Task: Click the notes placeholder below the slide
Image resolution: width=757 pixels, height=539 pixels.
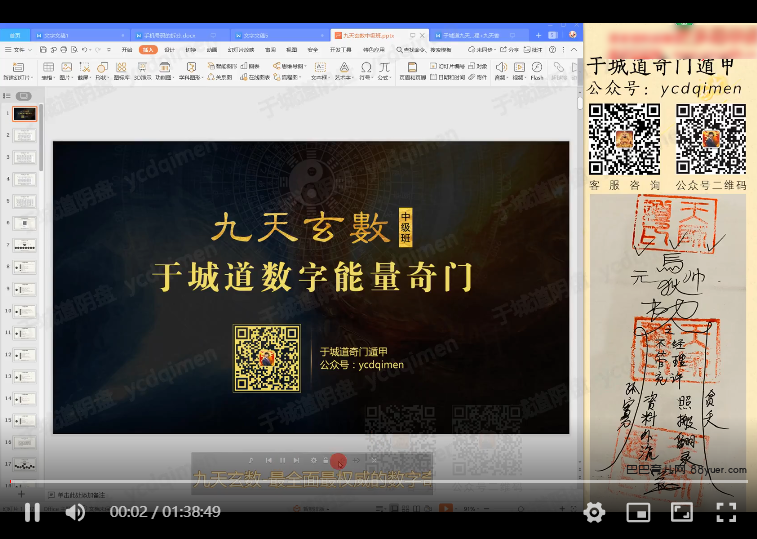Action: click(x=81, y=495)
